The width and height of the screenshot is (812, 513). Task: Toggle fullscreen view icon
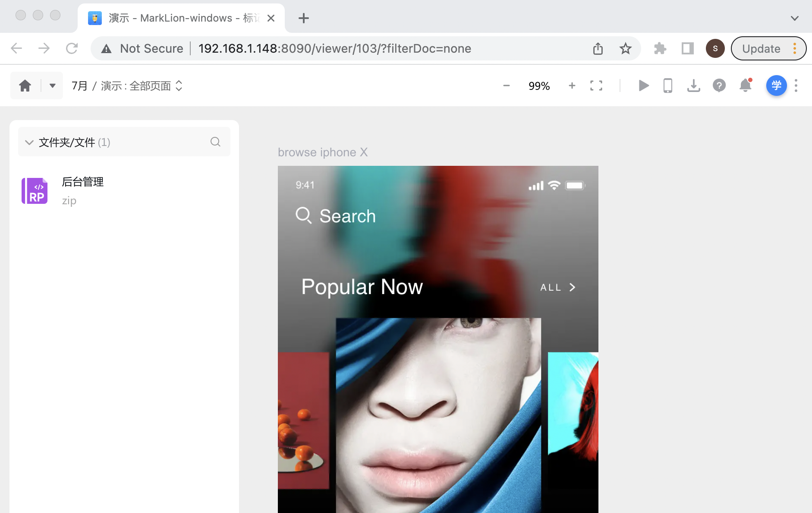pos(596,85)
